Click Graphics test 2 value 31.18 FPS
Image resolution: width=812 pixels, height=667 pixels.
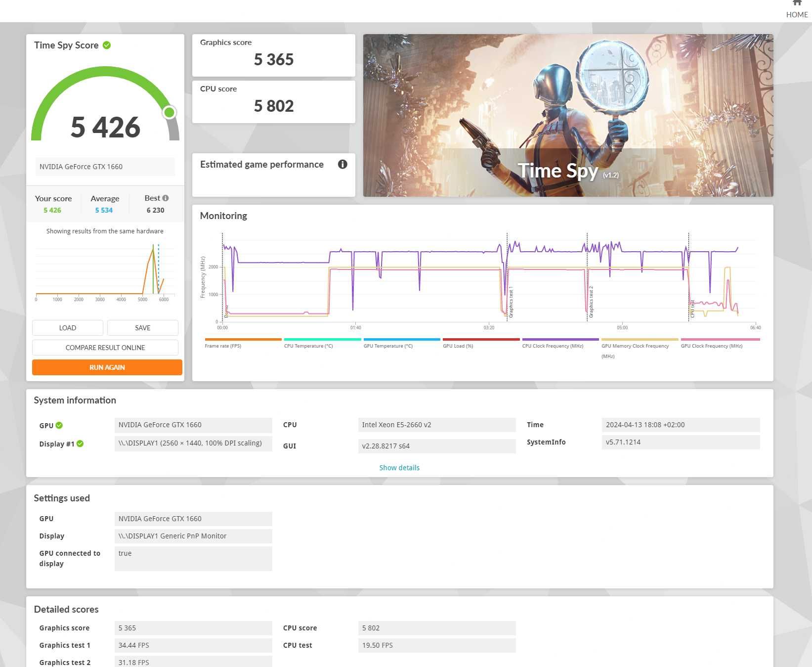[193, 662]
